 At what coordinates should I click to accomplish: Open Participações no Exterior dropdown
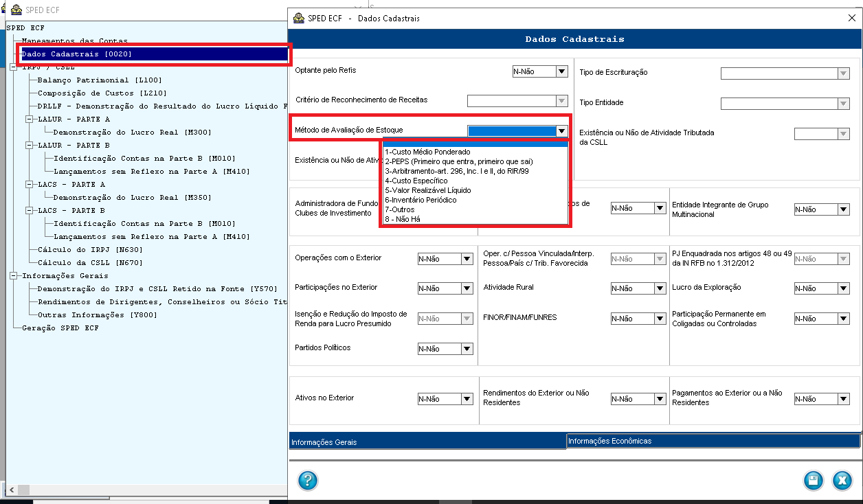click(467, 288)
